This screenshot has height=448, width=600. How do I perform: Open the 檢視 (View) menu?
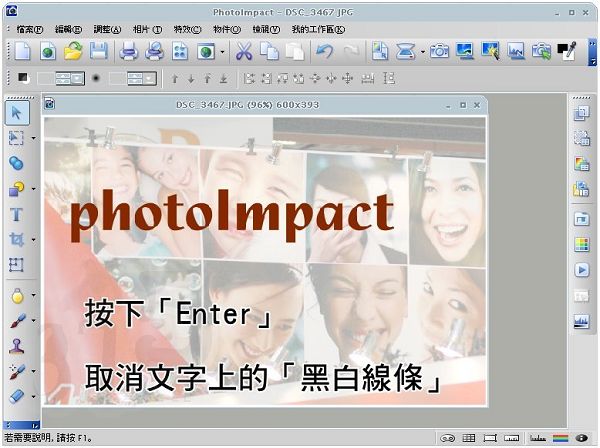pyautogui.click(x=266, y=29)
